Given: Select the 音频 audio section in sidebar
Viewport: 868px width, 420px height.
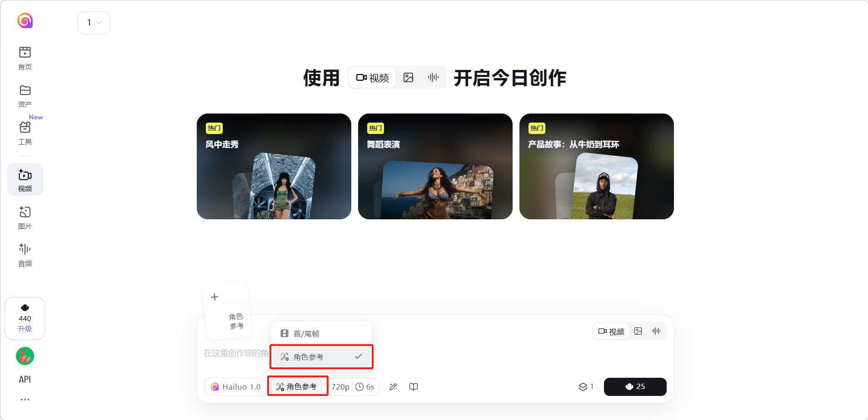Looking at the screenshot, I should (25, 255).
